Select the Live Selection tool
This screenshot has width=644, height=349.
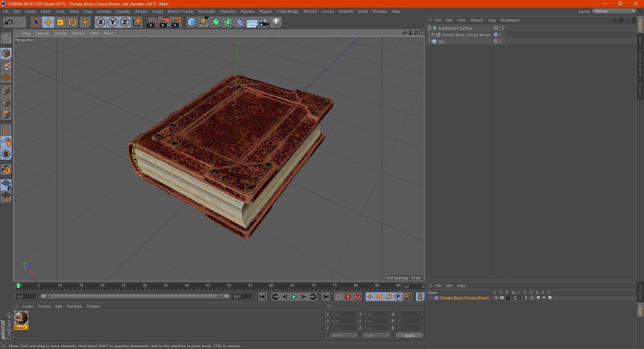click(x=36, y=22)
